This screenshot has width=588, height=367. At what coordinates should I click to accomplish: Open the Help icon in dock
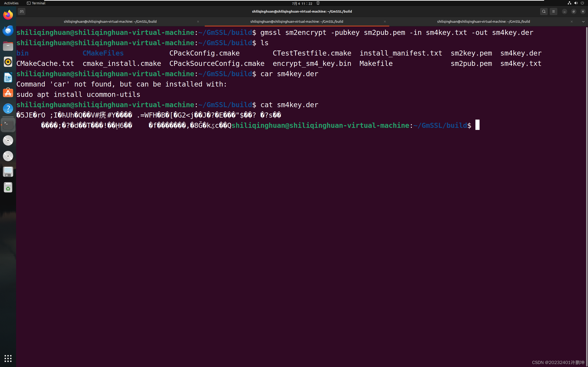pos(8,109)
